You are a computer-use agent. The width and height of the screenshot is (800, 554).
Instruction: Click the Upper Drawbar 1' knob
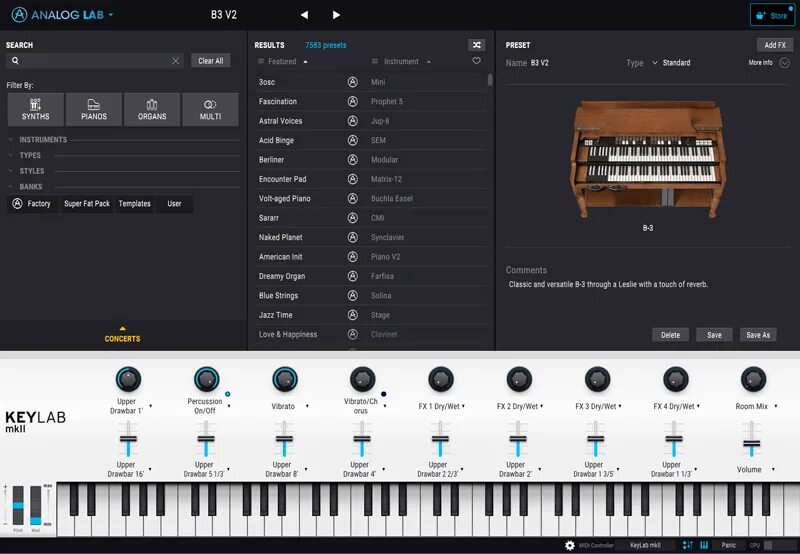coord(128,380)
